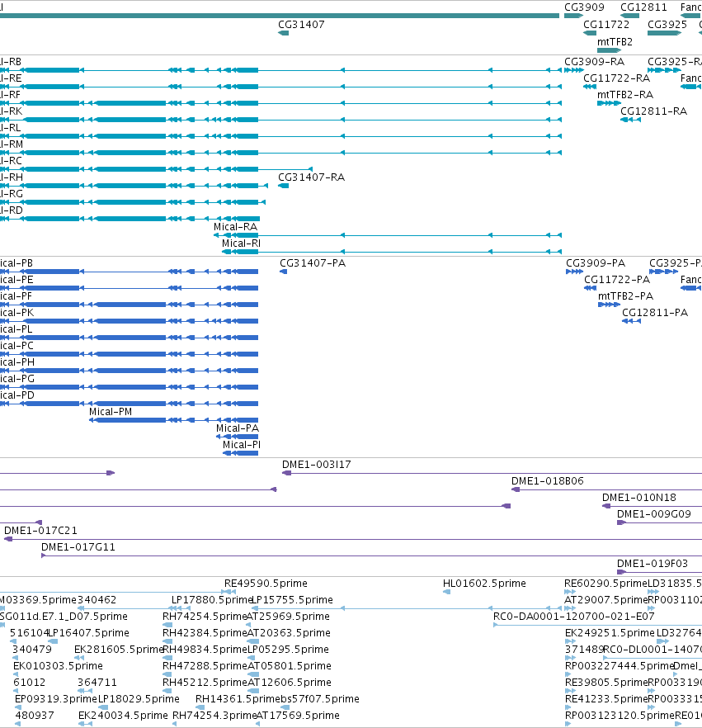Open EST label EK281605.5prime

[x=118, y=650]
